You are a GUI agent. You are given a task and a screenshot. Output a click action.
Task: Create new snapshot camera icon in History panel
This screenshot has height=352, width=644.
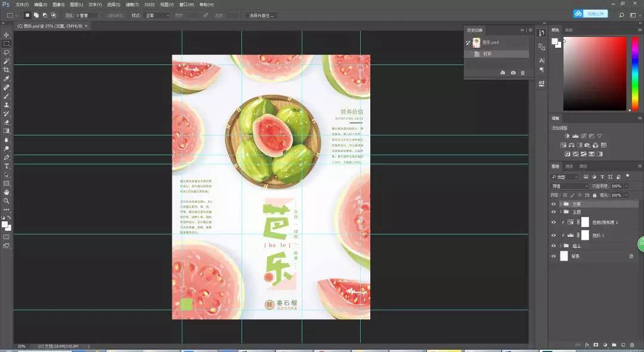click(x=513, y=73)
